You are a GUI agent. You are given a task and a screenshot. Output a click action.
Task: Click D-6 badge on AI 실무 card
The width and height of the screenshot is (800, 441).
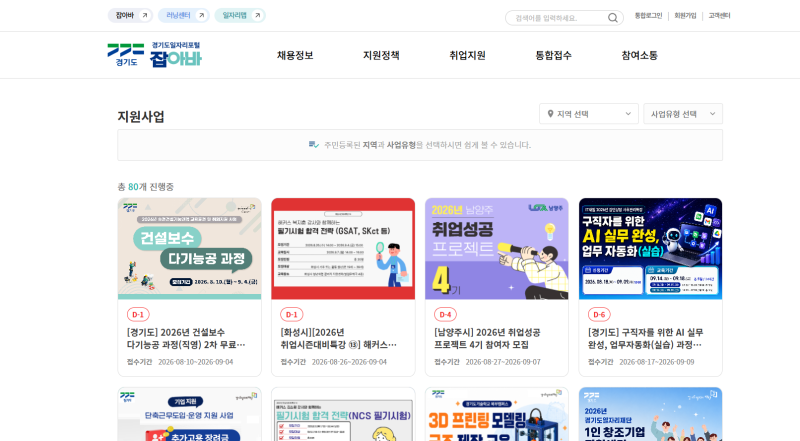(599, 314)
